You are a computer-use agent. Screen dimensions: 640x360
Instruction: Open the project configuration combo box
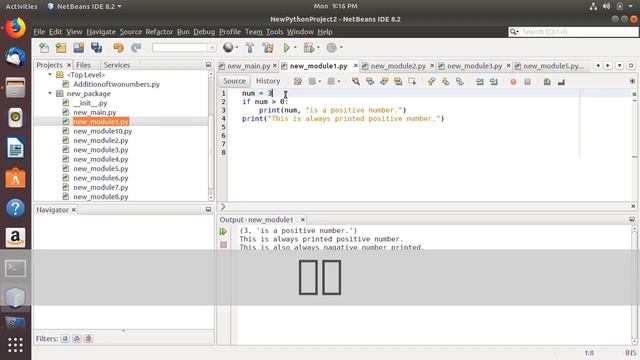[184, 48]
